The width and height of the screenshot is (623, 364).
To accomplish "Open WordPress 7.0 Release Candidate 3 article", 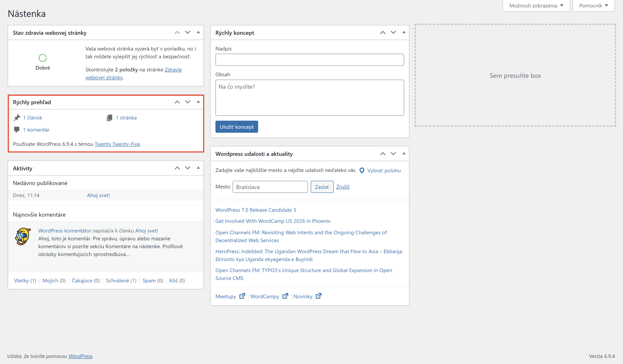I will tap(256, 210).
